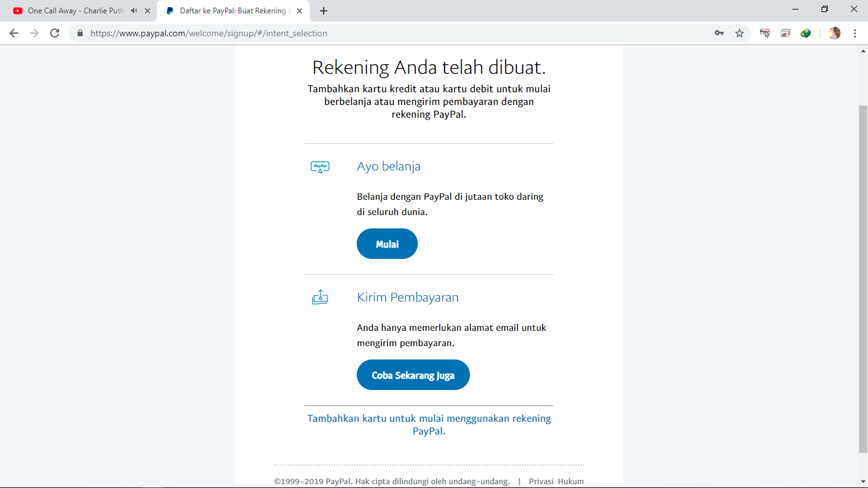Open the Ayo belanja heading link

coord(389,167)
